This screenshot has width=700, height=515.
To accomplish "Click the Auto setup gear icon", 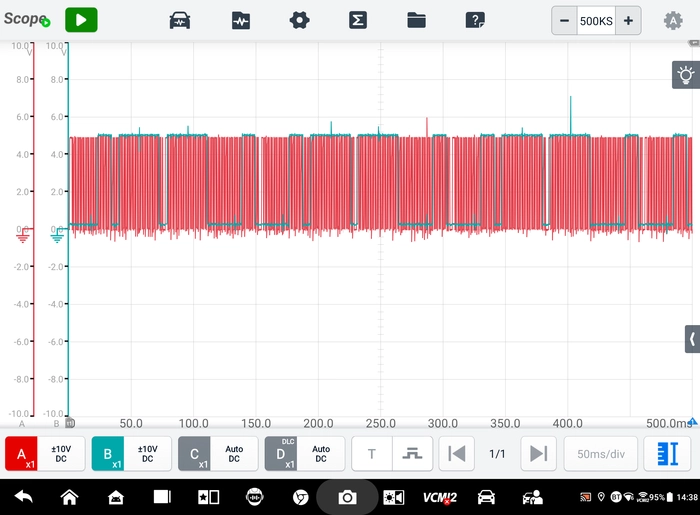I will coord(673,21).
